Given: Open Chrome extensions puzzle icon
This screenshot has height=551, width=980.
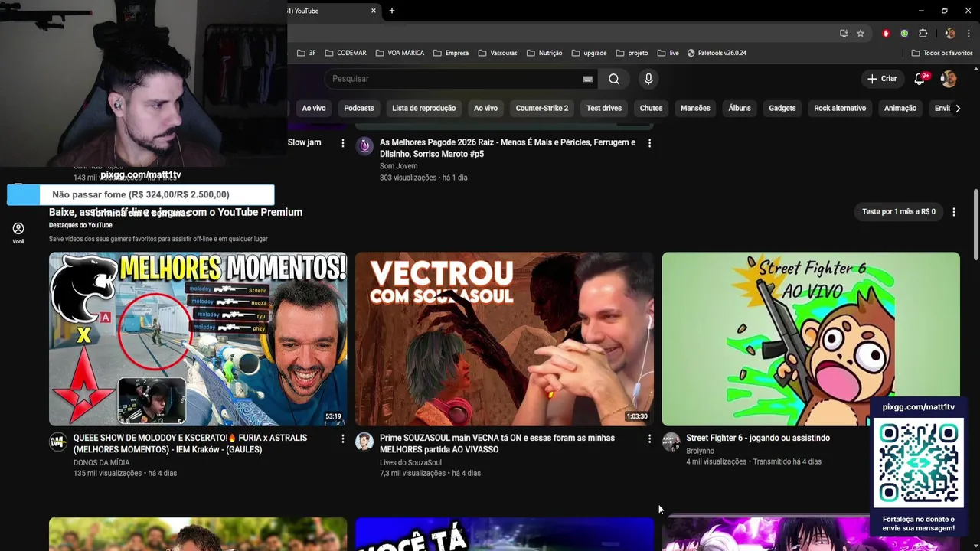Looking at the screenshot, I should (923, 34).
